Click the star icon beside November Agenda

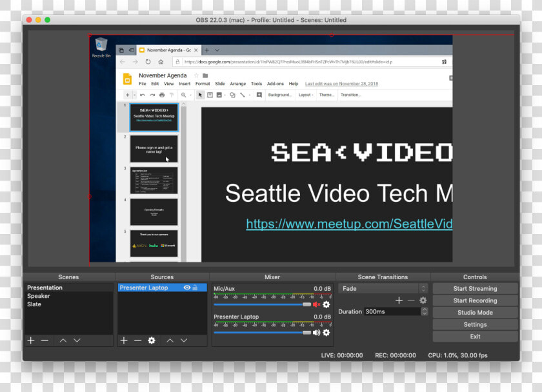coord(196,75)
